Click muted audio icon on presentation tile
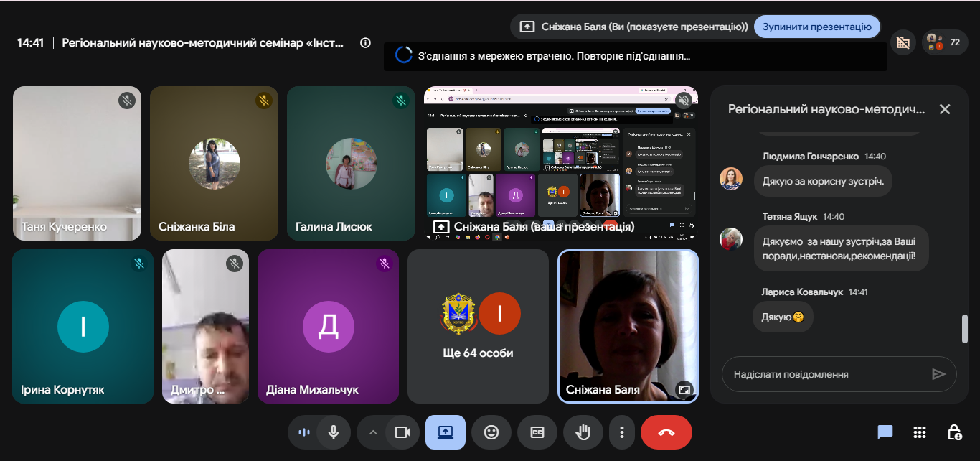 684,101
